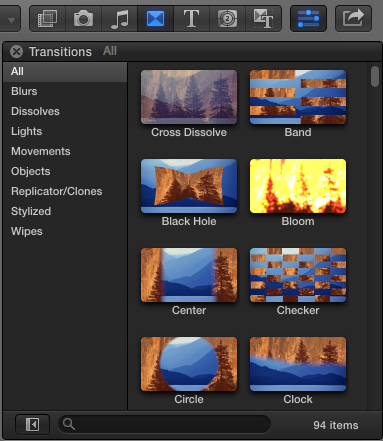Select the Band transition thumbnail

(x=298, y=97)
